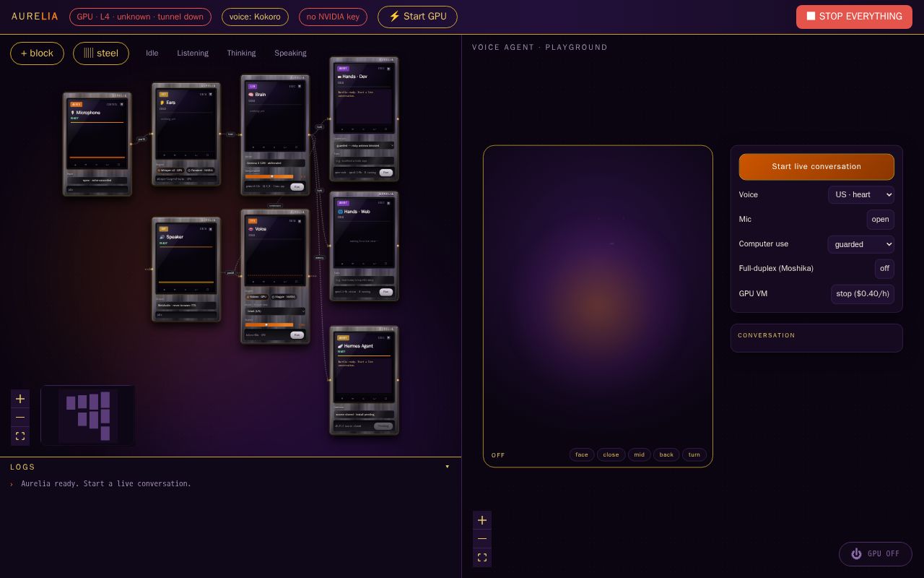Click the node graph minimap

(88, 415)
